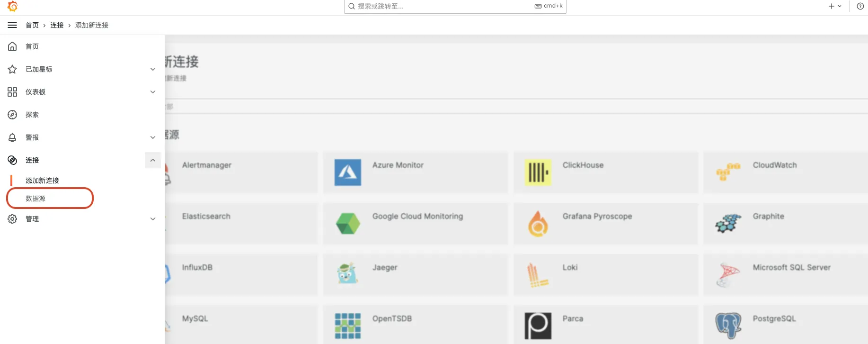Screen dimensions: 868x344
Task: Click the CloudWatch card title
Action: tap(775, 165)
